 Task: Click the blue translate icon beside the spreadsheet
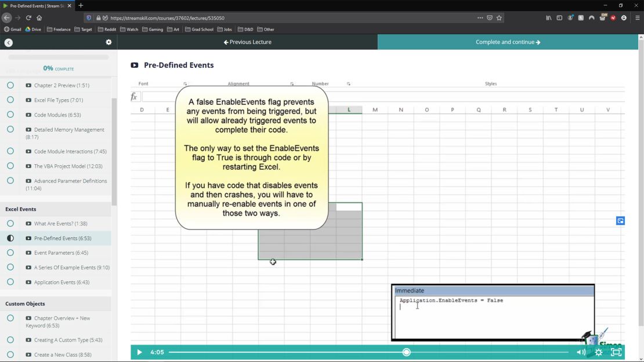click(x=620, y=220)
